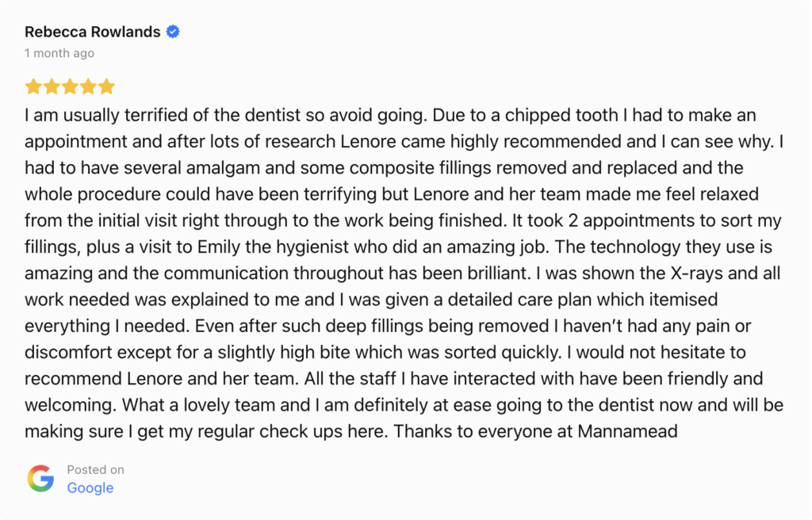Screen dimensions: 812x520
Task: Click the multicolored Google G logo
Action: (x=40, y=479)
